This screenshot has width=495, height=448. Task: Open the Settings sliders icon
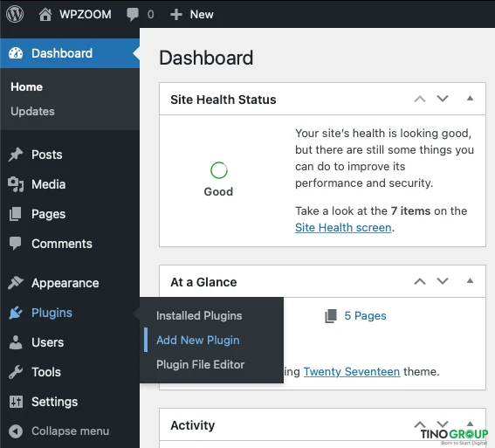click(16, 402)
